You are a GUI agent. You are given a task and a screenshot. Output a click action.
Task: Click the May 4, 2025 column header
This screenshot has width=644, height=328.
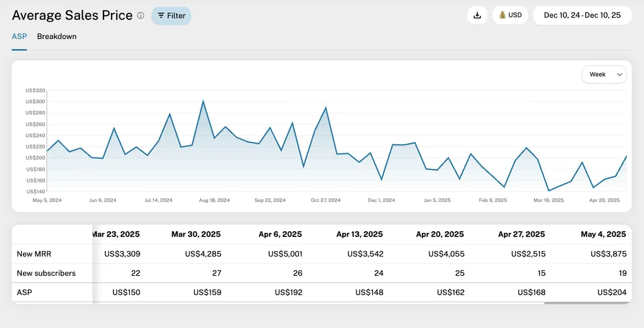tap(603, 234)
